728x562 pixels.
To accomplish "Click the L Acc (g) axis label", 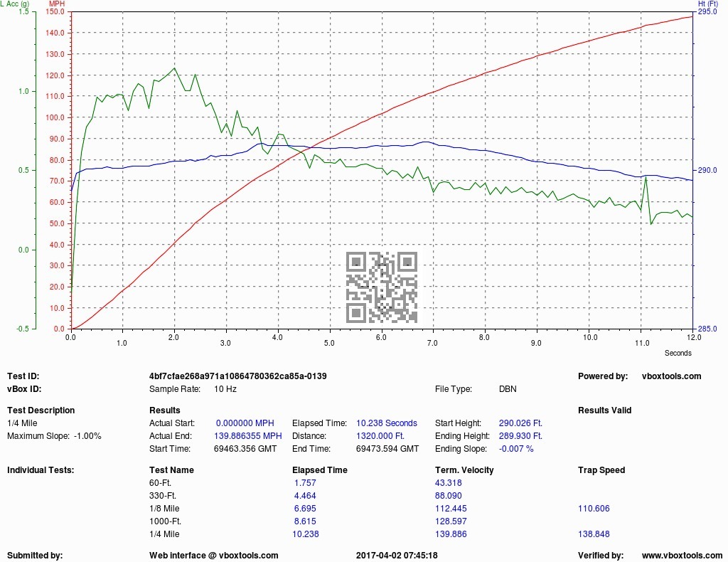I will pyautogui.click(x=15, y=4).
